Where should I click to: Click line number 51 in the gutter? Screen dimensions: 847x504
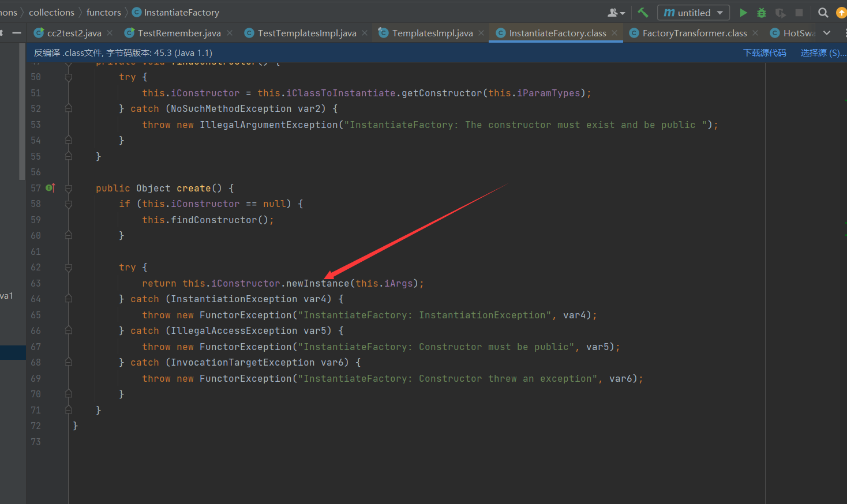pyautogui.click(x=36, y=93)
